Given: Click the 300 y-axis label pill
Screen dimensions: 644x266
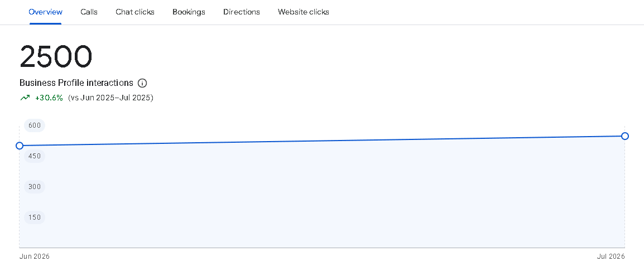Looking at the screenshot, I should click(35, 187).
